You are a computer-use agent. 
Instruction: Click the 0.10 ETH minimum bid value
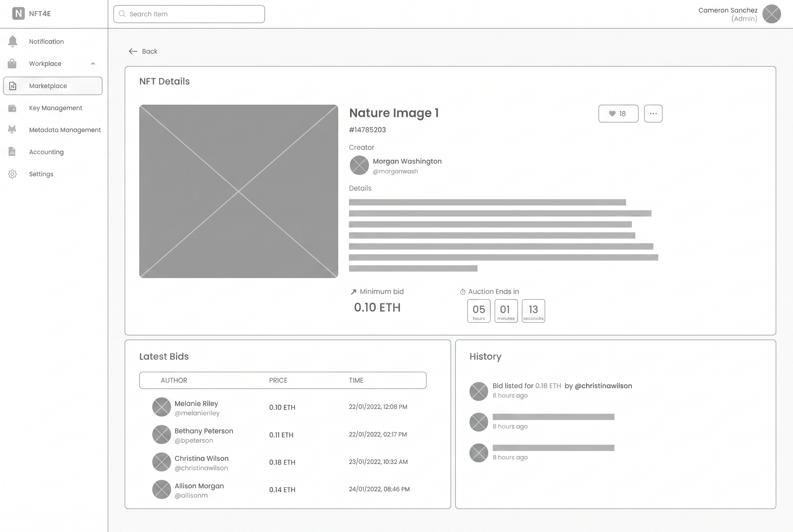[x=377, y=307]
